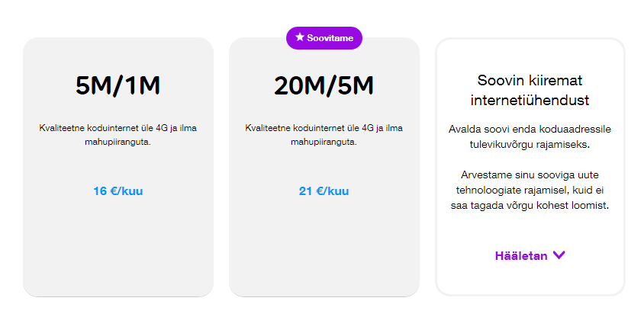Click the 5M/1M heading
644x317 pixels.
118,85
